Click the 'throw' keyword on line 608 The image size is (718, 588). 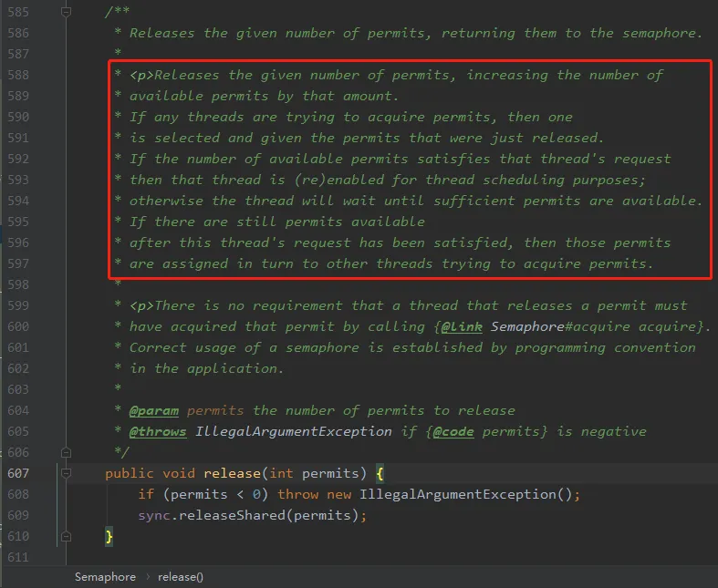pyautogui.click(x=297, y=494)
